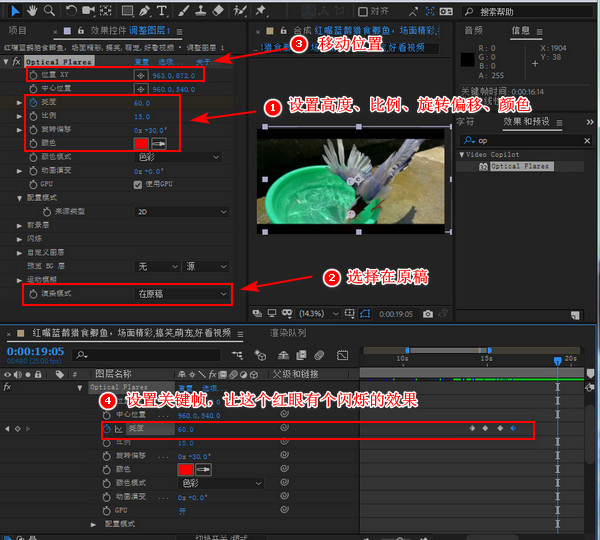Open viewer magnification (14.3%) dropdown
This screenshot has height=540, width=600.
coord(318,314)
